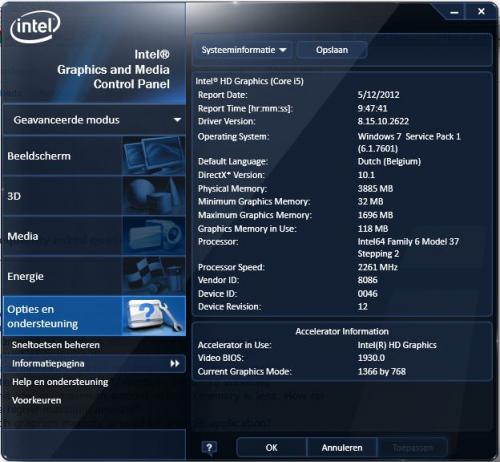Click the Annuleren button
The width and height of the screenshot is (500, 462).
click(342, 447)
